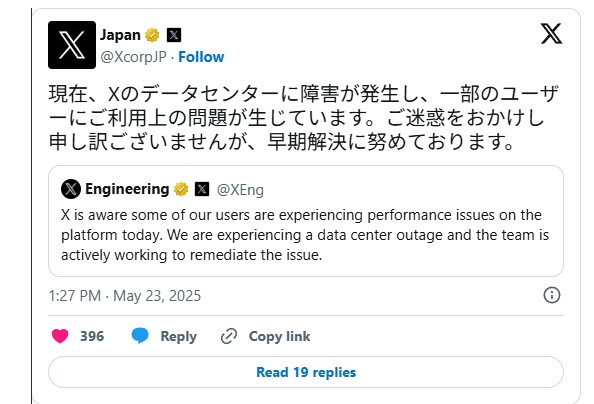Follow the @XcorpJP account
Viewport: 594px width, 404px height.
tap(201, 57)
